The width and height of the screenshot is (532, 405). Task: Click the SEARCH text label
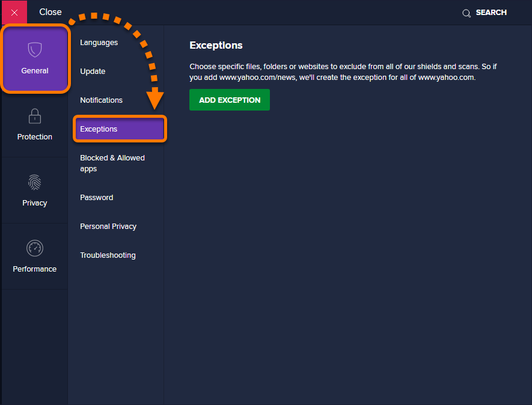(491, 13)
